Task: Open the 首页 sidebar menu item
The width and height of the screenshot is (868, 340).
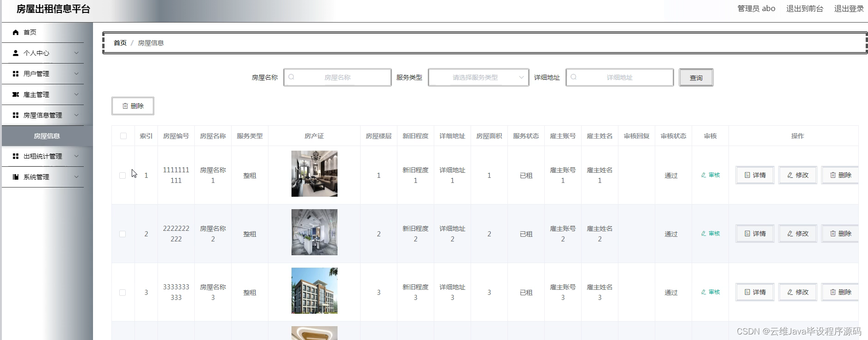Action: pos(43,32)
